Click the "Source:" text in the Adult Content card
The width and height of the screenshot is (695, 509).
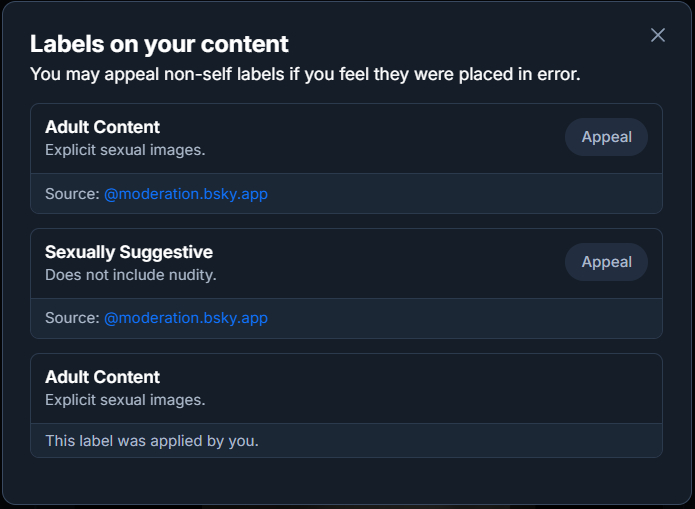(72, 194)
